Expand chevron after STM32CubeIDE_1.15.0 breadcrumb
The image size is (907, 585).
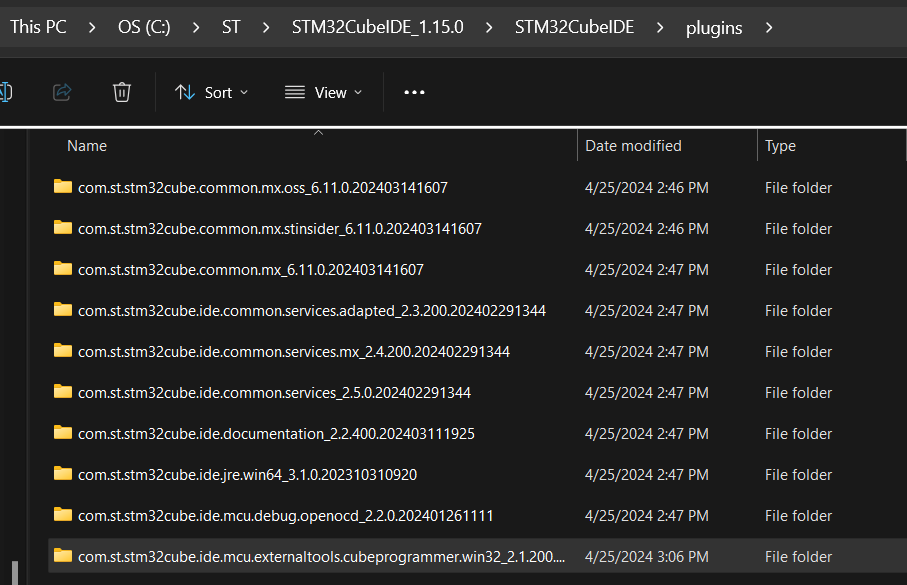pos(489,28)
